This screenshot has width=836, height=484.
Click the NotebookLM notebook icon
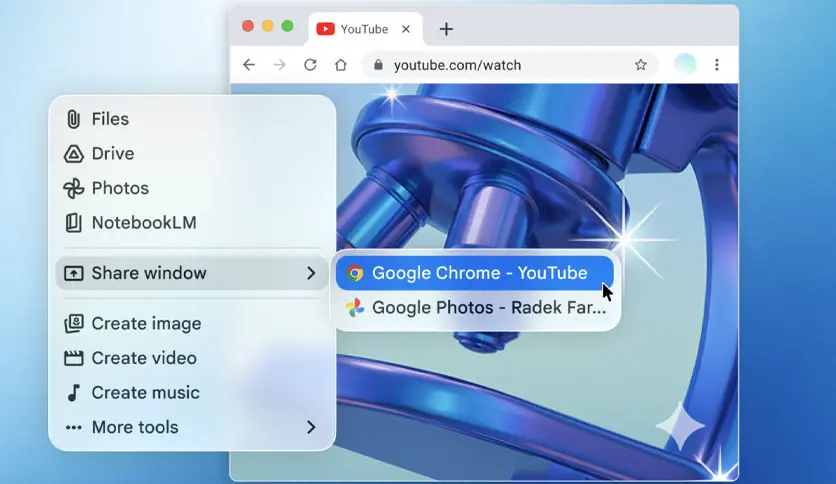click(x=74, y=223)
